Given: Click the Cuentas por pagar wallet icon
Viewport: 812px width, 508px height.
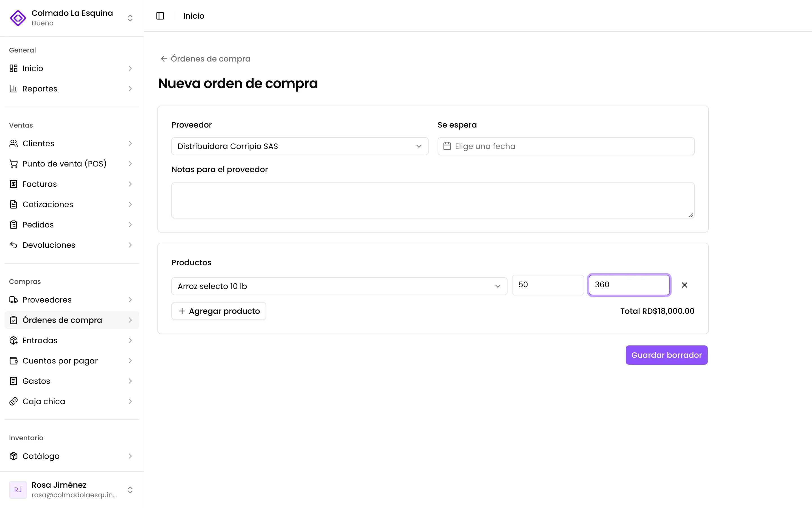Looking at the screenshot, I should point(14,361).
